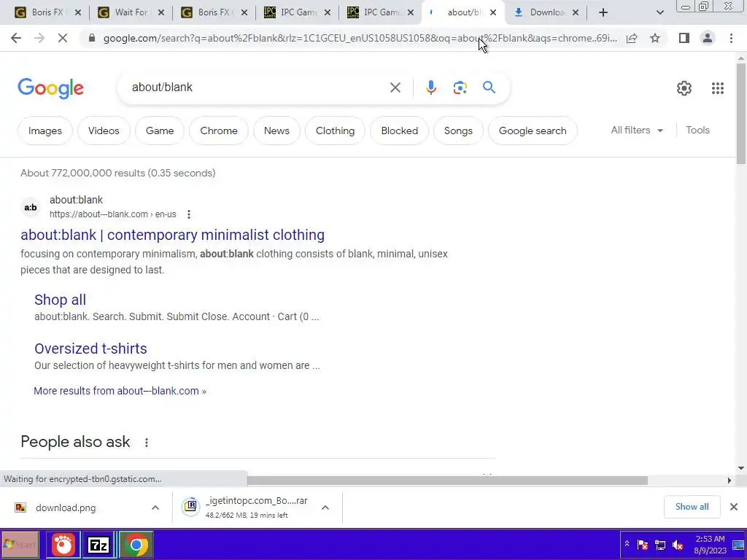Select the Songs filter chip
747x560 pixels.
click(x=458, y=131)
